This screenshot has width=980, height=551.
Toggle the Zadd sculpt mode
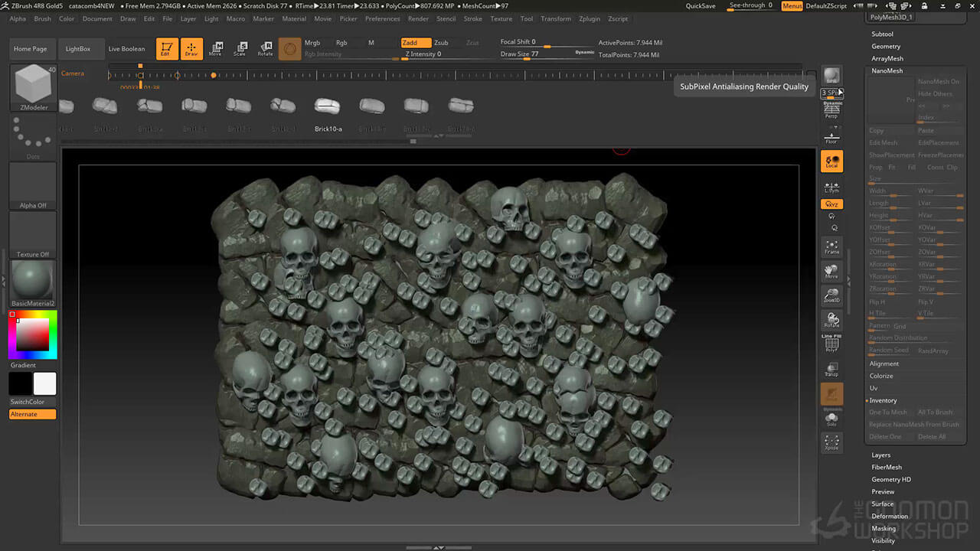[415, 43]
